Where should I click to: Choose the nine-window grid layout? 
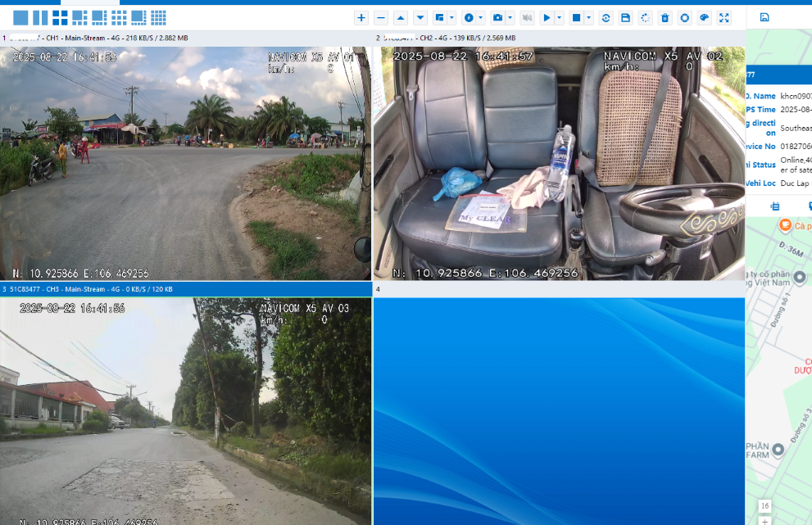click(119, 18)
